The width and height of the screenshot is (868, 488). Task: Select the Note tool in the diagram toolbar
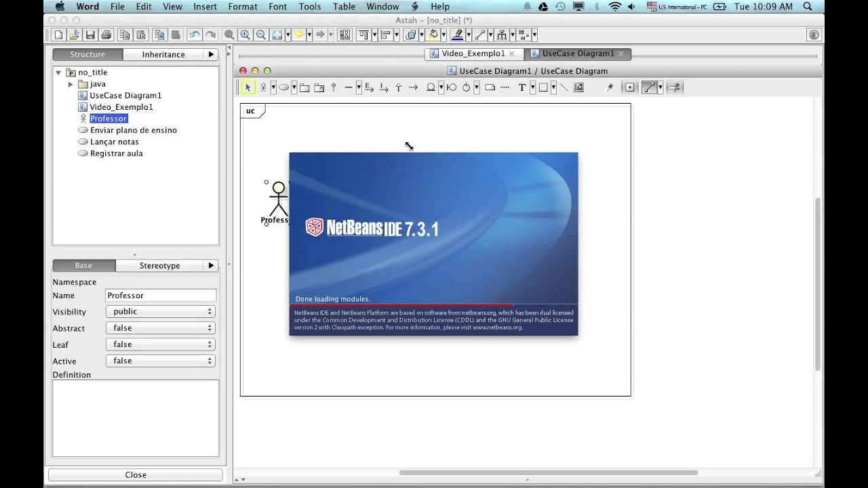(x=490, y=87)
